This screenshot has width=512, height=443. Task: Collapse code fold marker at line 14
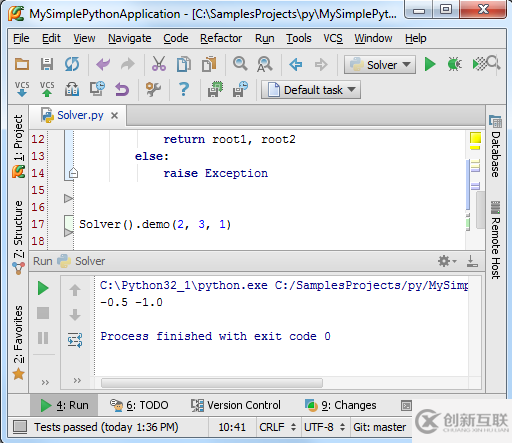click(73, 173)
